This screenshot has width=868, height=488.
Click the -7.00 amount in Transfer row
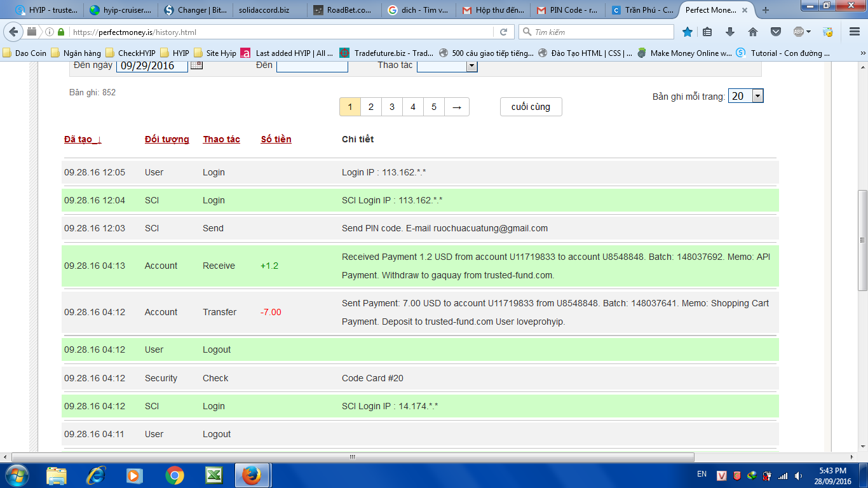(271, 312)
